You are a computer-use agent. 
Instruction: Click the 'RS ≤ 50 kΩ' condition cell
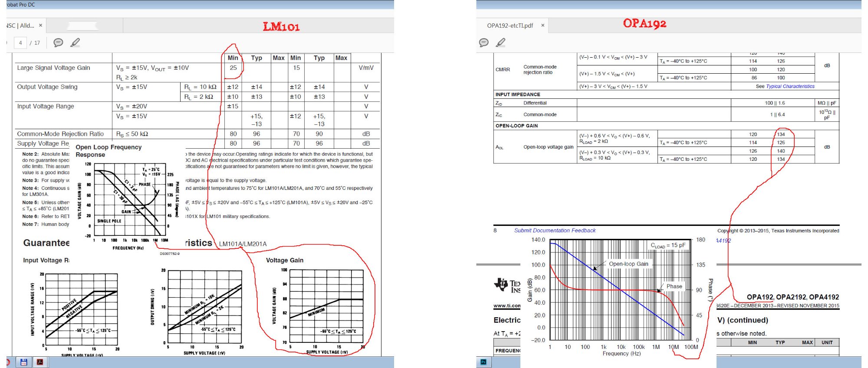(132, 134)
